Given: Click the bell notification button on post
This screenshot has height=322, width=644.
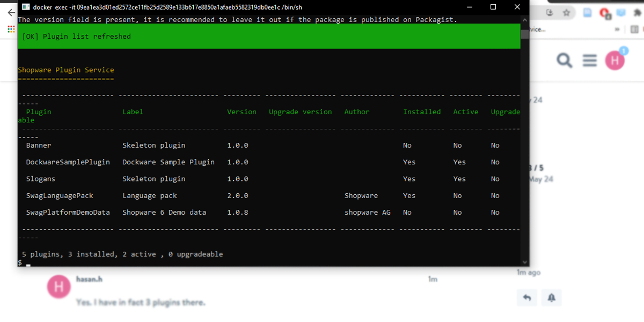Looking at the screenshot, I should (x=552, y=297).
